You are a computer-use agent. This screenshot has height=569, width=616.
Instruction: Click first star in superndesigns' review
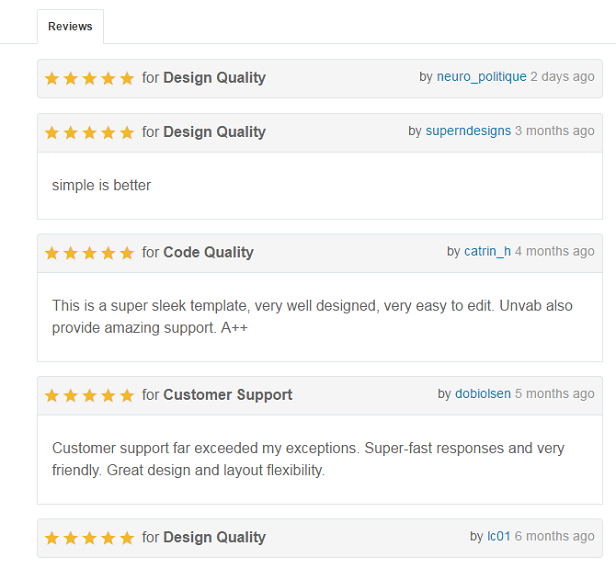52,132
